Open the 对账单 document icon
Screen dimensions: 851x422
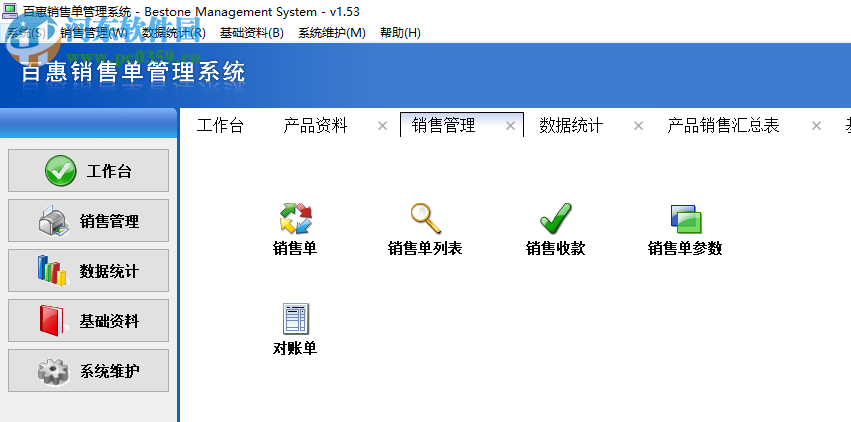(295, 318)
